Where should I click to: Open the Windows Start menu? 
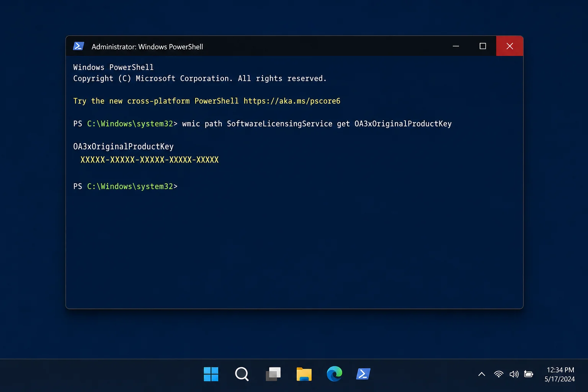(211, 374)
